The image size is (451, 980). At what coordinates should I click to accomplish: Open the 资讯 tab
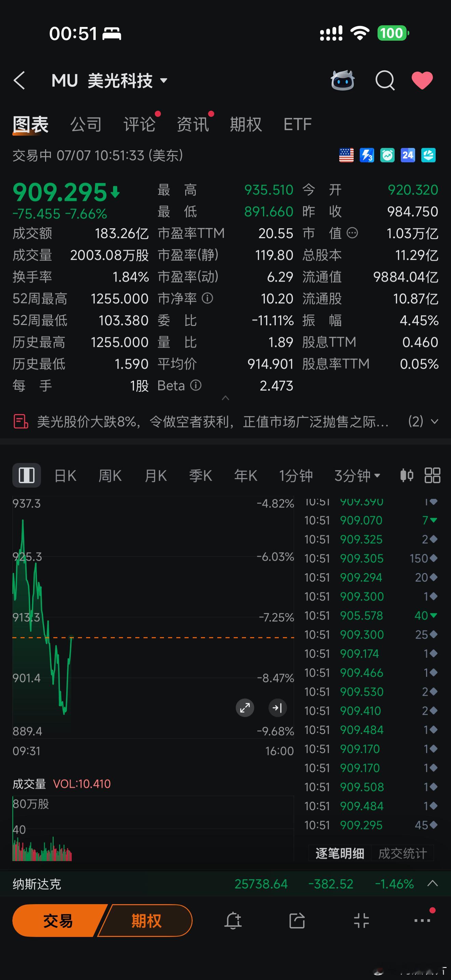click(x=193, y=124)
